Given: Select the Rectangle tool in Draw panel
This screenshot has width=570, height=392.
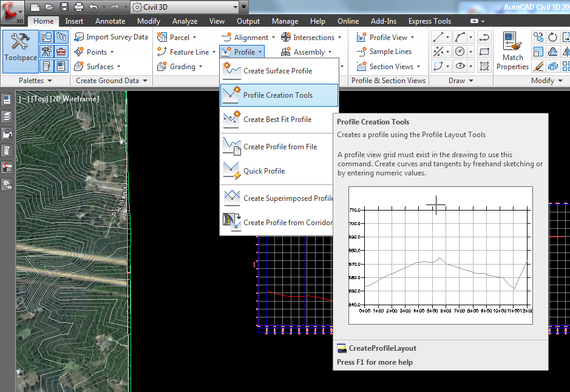Looking at the screenshot, I should click(x=484, y=52).
